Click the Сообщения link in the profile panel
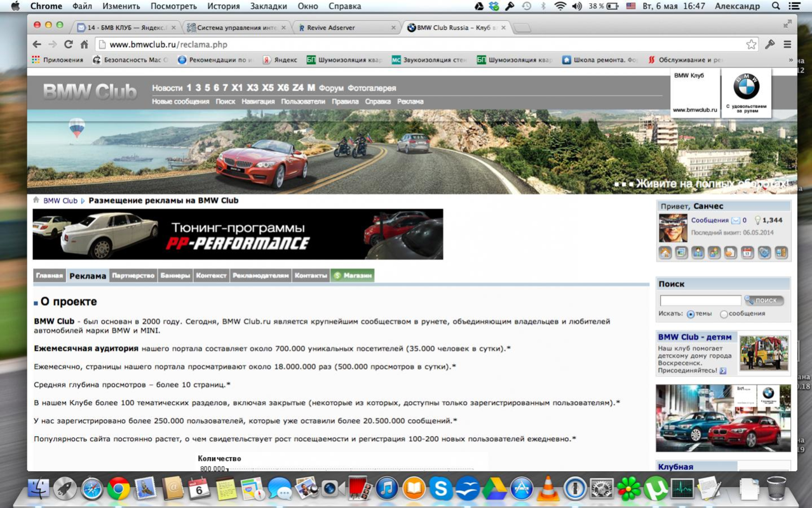Image resolution: width=812 pixels, height=508 pixels. coord(710,221)
